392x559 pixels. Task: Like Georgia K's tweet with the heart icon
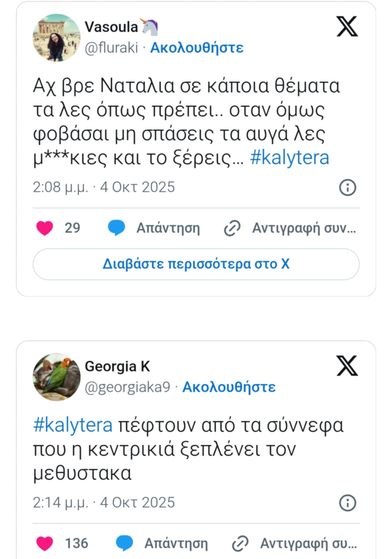45,543
